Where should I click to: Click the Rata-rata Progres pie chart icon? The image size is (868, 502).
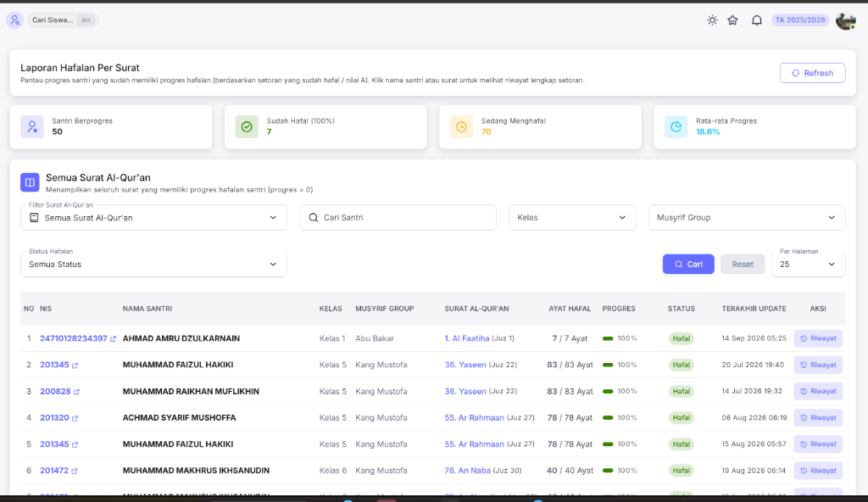click(676, 127)
